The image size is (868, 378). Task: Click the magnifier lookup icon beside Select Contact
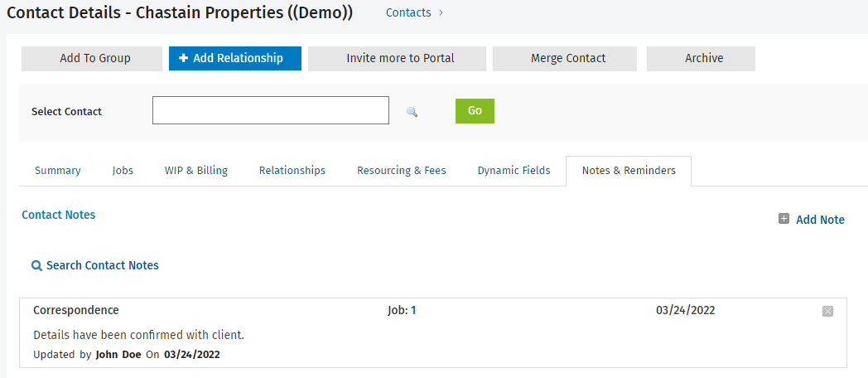click(x=412, y=112)
